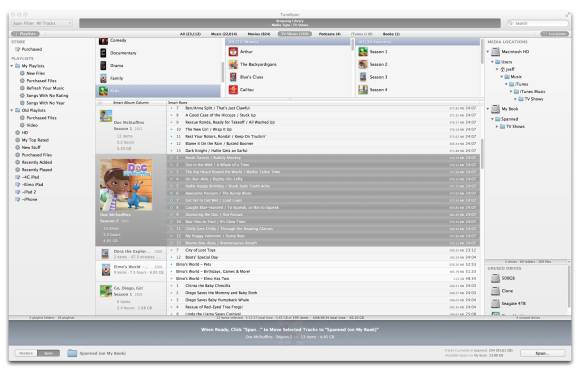Open the Arthur show icon
The image size is (580, 372).
point(233,52)
